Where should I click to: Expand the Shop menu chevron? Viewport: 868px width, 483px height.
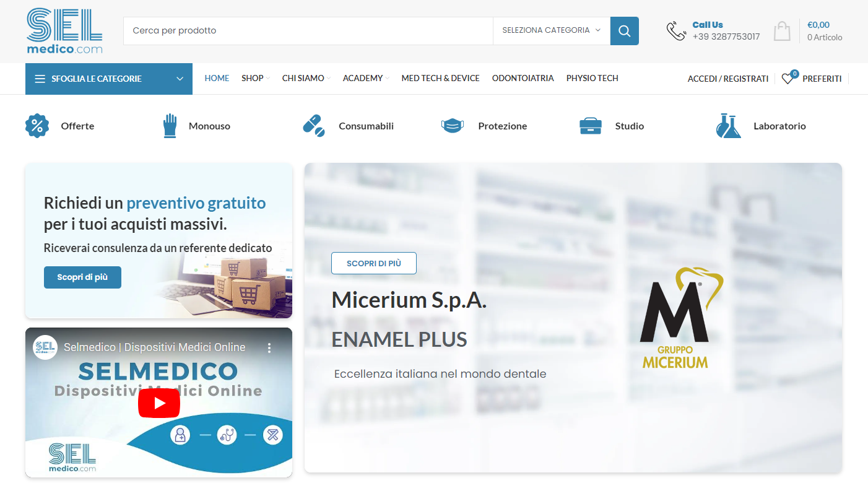click(x=267, y=79)
